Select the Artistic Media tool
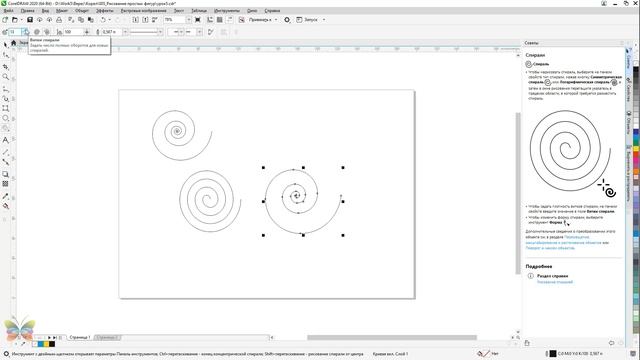The image size is (640, 360). (x=5, y=98)
